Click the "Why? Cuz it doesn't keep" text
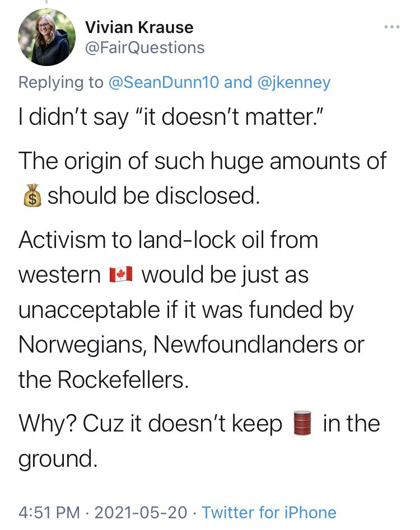Image resolution: width=420 pixels, height=530 pixels. (150, 423)
